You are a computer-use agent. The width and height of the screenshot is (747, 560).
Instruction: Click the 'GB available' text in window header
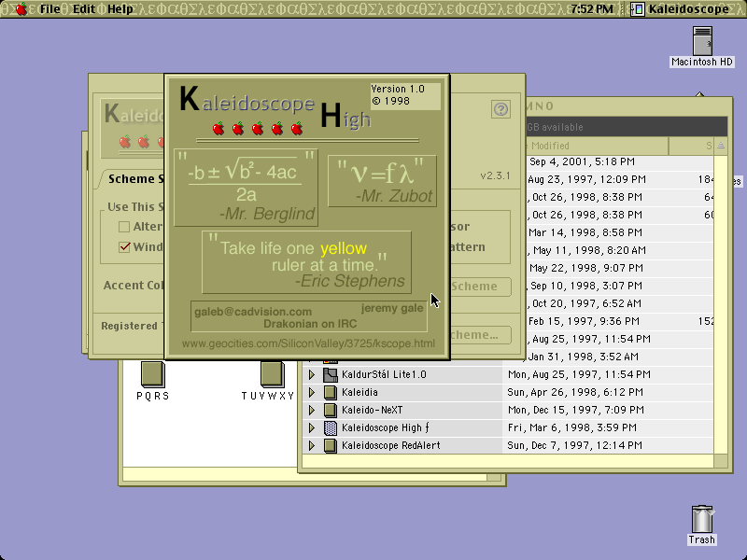(555, 127)
